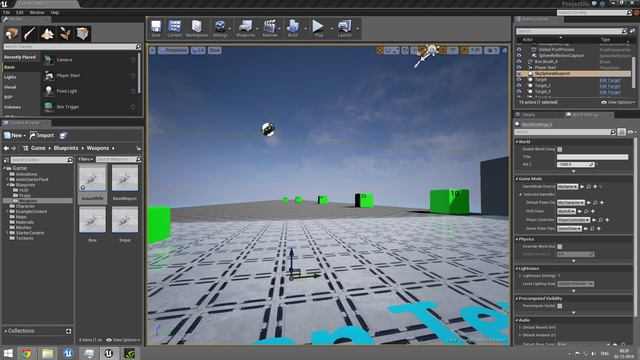Image resolution: width=640 pixels, height=360 pixels.
Task: Open Default Pawn Class dropdown
Action: [571, 202]
